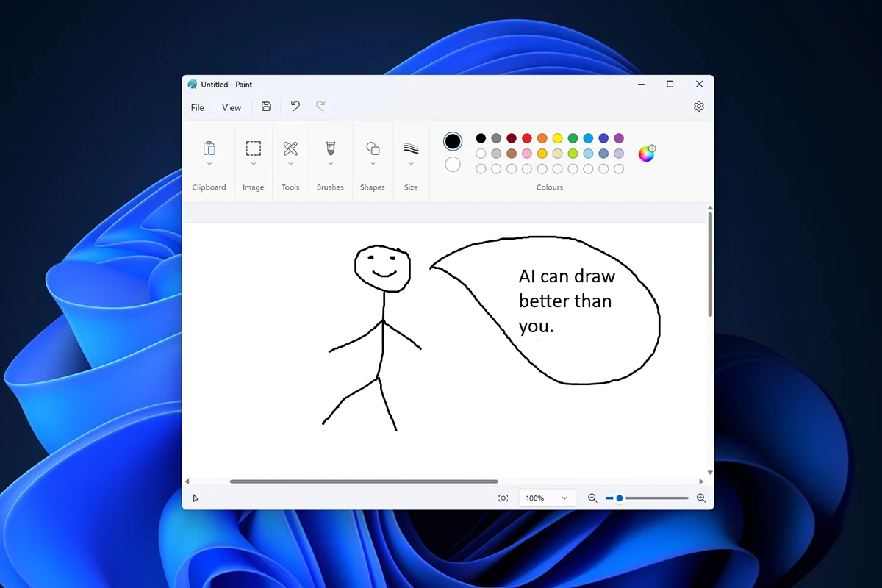Viewport: 882px width, 588px height.
Task: Click the fit to window icon
Action: point(503,498)
